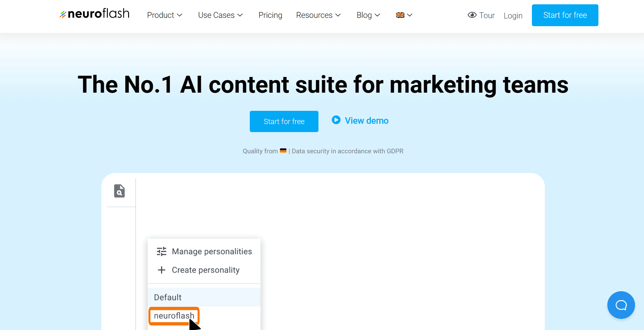644x330 pixels.
Task: Open the Product menu
Action: tap(165, 15)
